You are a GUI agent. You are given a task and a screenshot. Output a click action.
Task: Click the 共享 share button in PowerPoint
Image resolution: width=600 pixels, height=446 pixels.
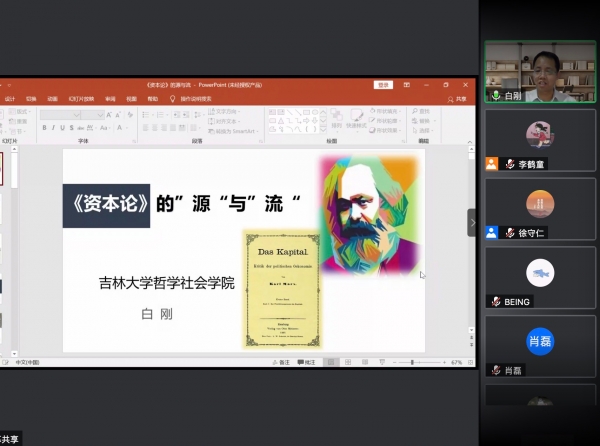457,99
